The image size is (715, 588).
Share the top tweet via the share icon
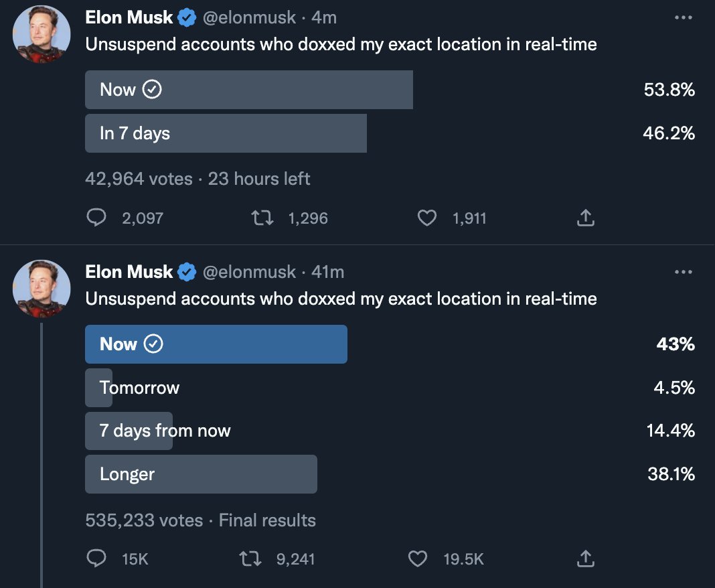click(586, 218)
